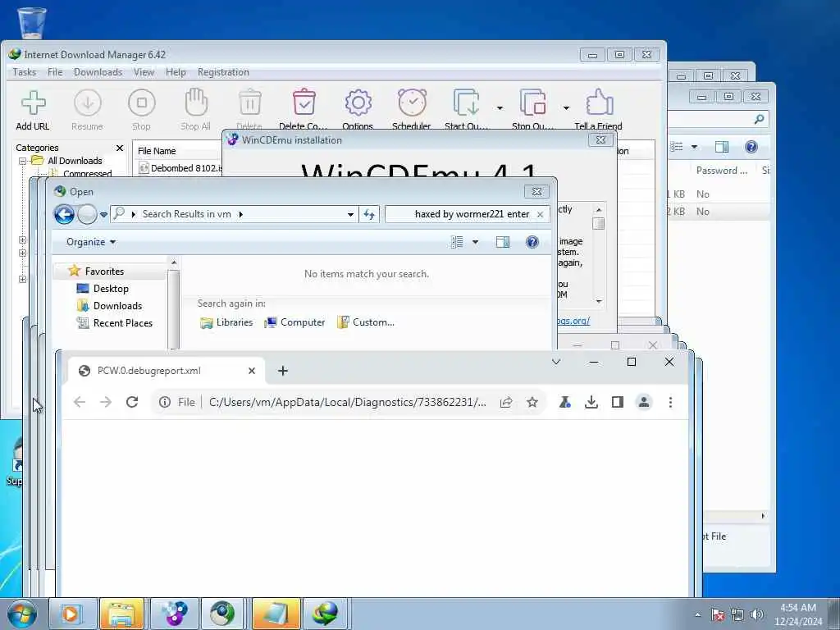Search again in Libraries

pos(226,322)
